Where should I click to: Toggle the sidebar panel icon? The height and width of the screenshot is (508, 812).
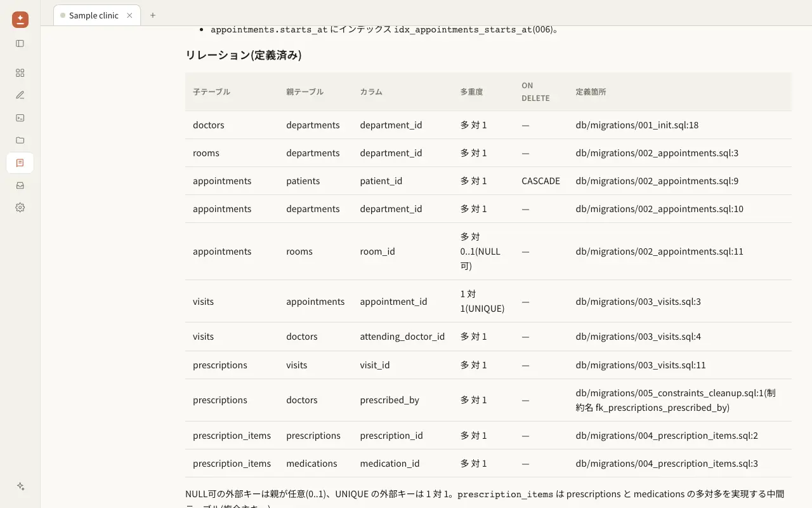(20, 44)
